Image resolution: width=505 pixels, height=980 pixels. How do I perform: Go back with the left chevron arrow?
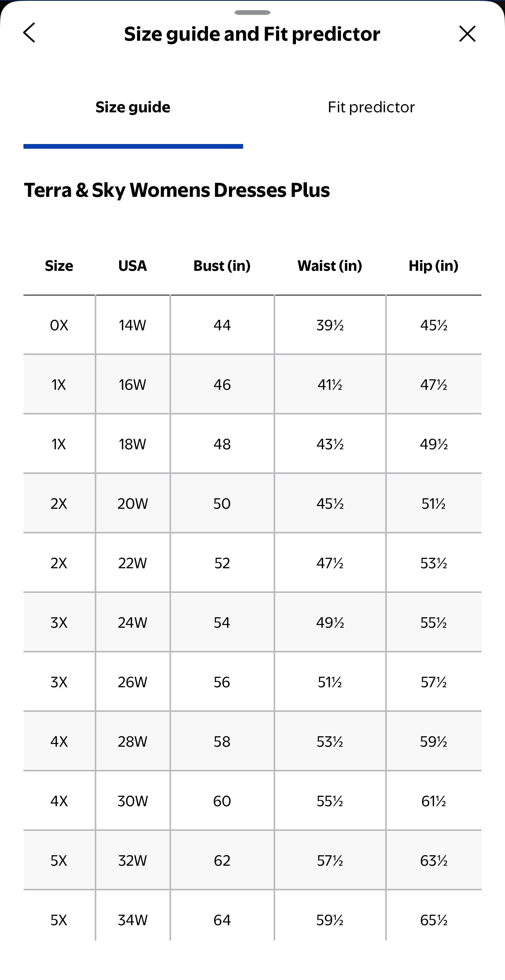coord(29,33)
